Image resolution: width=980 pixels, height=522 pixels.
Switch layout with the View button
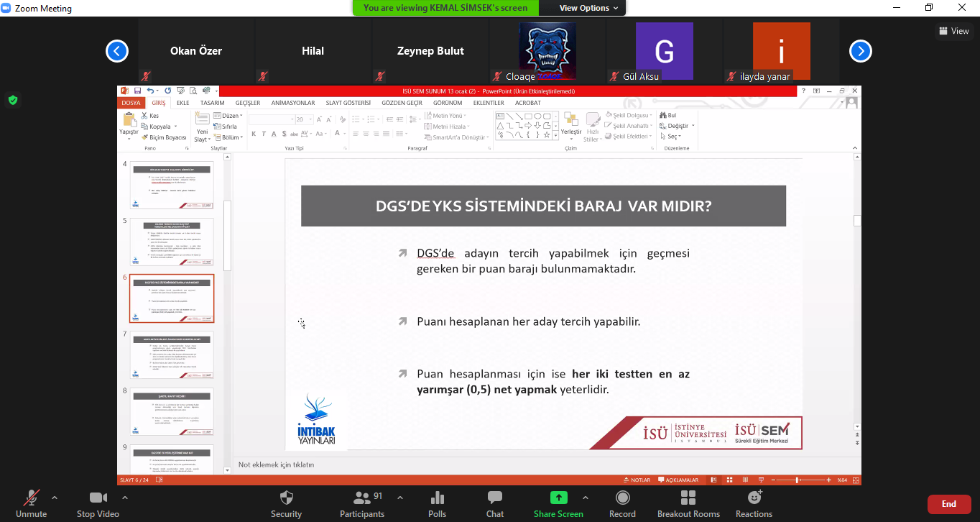[953, 31]
